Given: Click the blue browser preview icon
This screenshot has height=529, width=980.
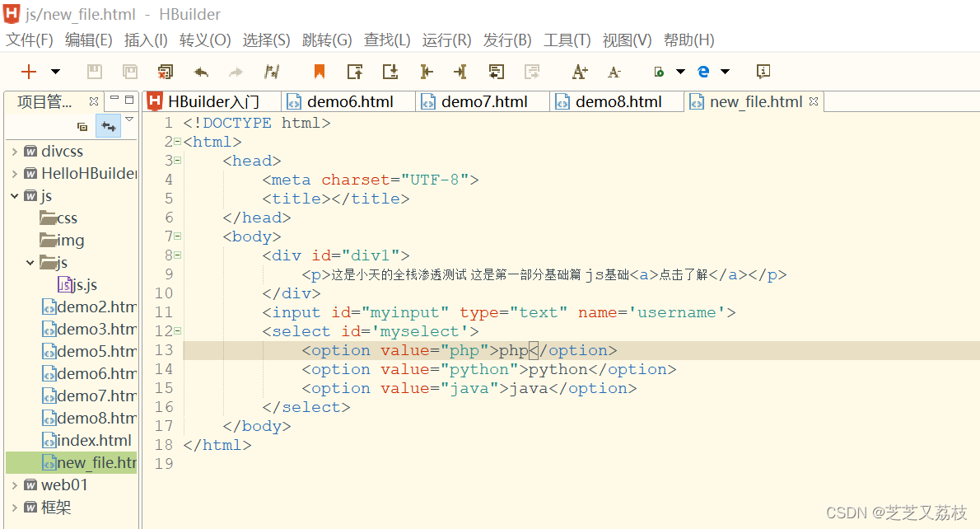Looking at the screenshot, I should pos(704,72).
